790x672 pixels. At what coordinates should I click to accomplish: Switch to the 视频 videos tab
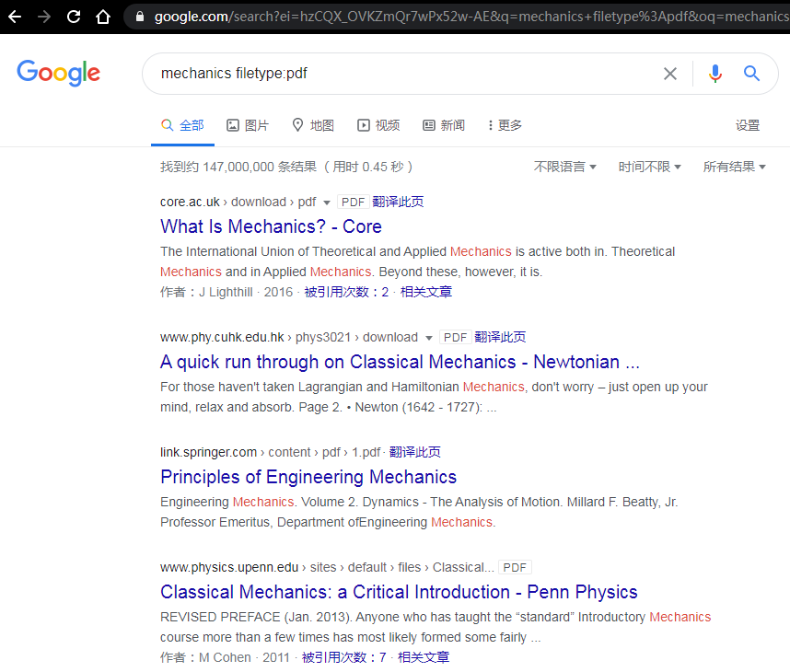coord(378,125)
